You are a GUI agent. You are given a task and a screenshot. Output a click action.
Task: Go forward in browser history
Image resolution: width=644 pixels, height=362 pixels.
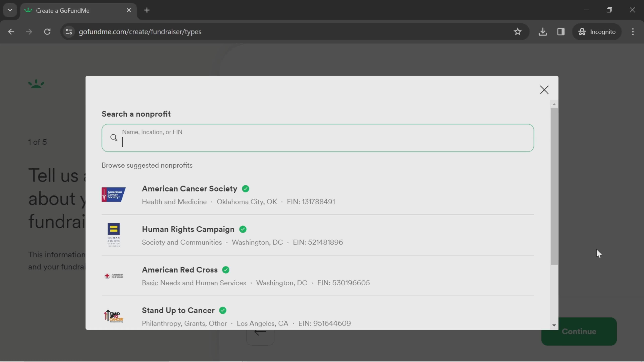29,32
